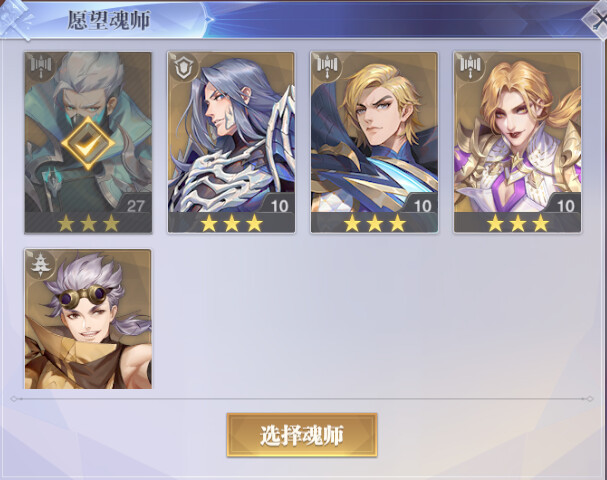Close the 愿望魂师 dialog with X
This screenshot has height=480, width=607.
(597, 19)
